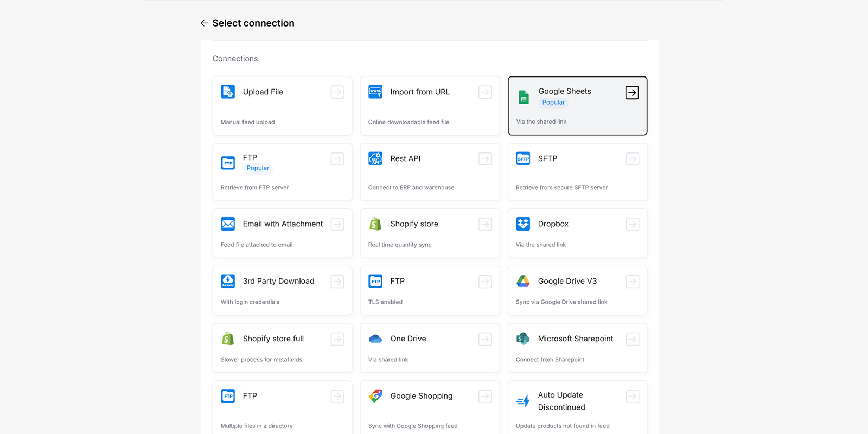
Task: Open Dropbox connection via its arrow button
Action: coord(633,224)
